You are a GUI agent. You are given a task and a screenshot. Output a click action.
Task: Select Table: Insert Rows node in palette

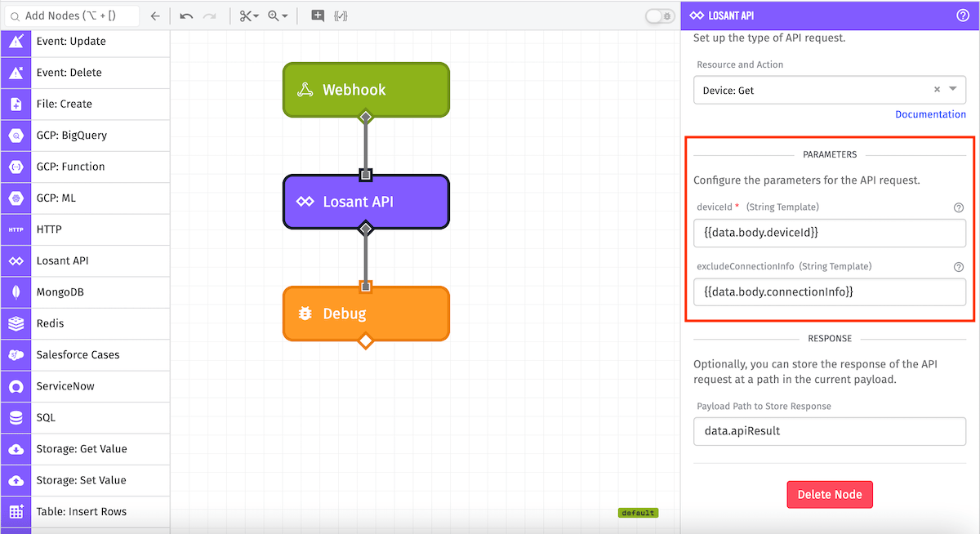pyautogui.click(x=85, y=511)
